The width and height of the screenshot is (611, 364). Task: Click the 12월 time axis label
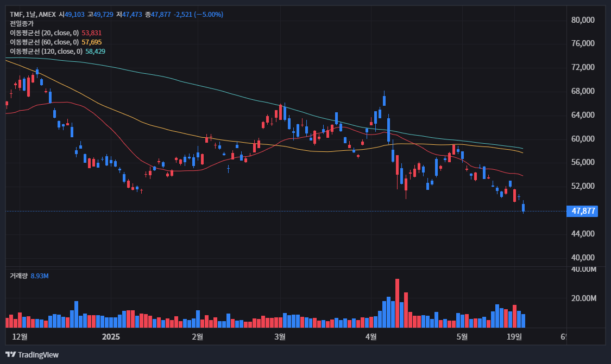click(20, 337)
